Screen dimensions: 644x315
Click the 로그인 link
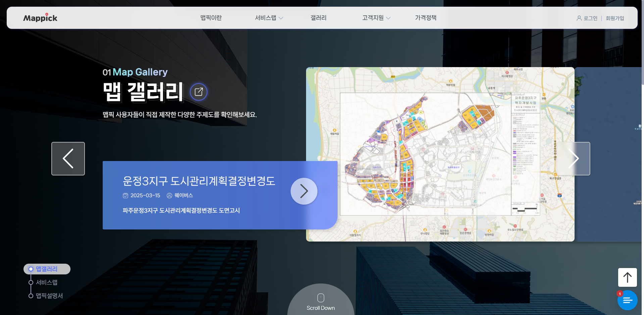tap(590, 18)
